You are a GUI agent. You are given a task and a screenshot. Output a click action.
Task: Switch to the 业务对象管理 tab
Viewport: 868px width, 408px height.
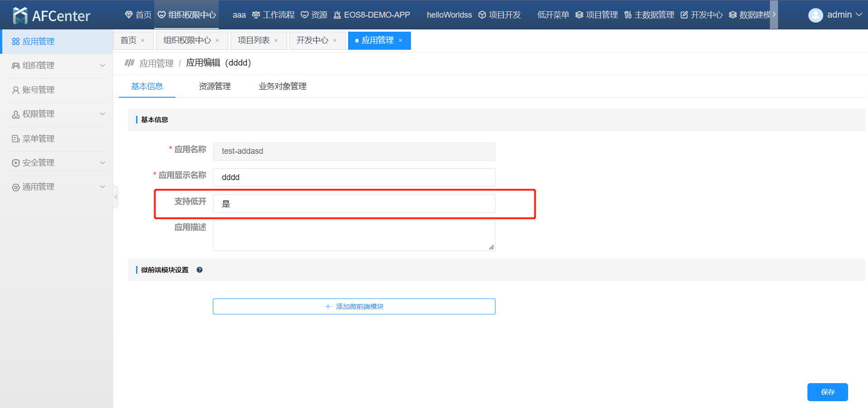[x=283, y=86]
